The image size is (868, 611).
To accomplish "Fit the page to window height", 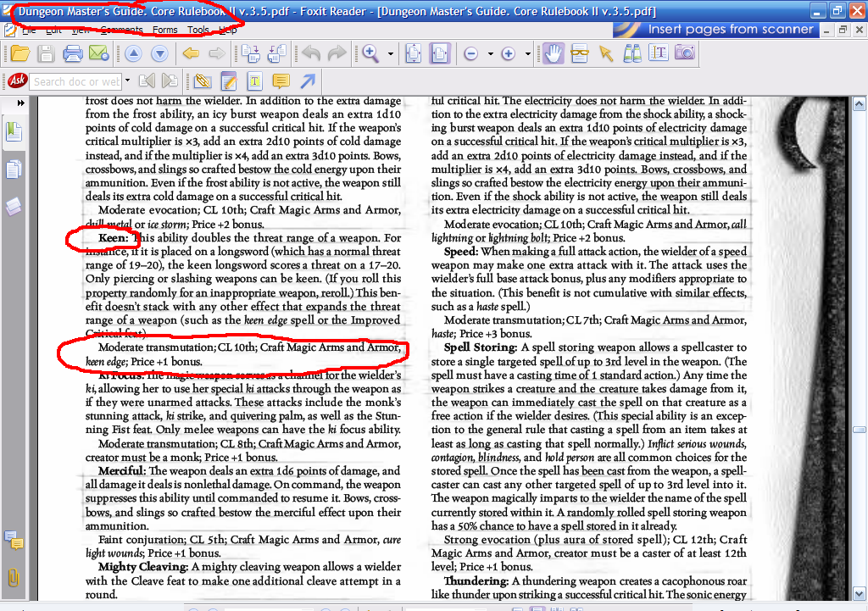I will [x=414, y=53].
